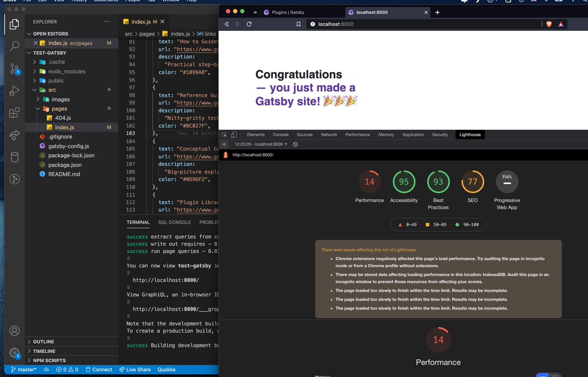The image size is (588, 377).
Task: Toggle device toolbar in DevTools
Action: point(234,134)
